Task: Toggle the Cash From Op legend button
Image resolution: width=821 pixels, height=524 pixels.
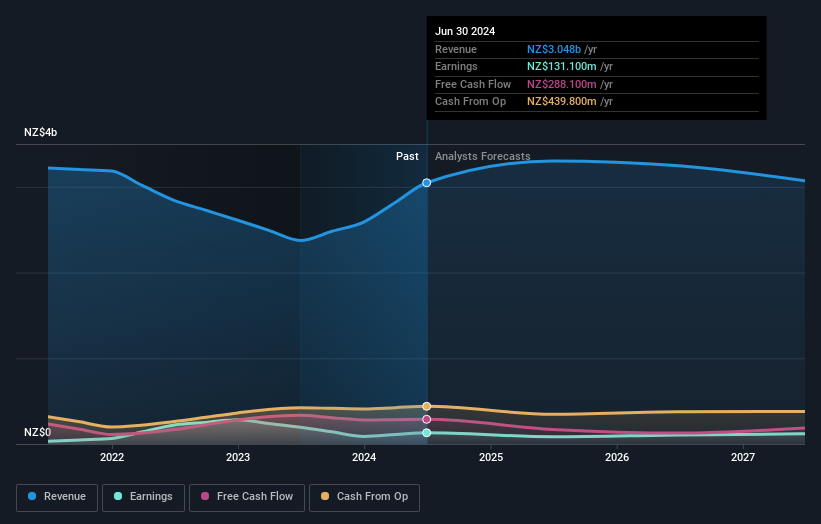Action: point(364,497)
